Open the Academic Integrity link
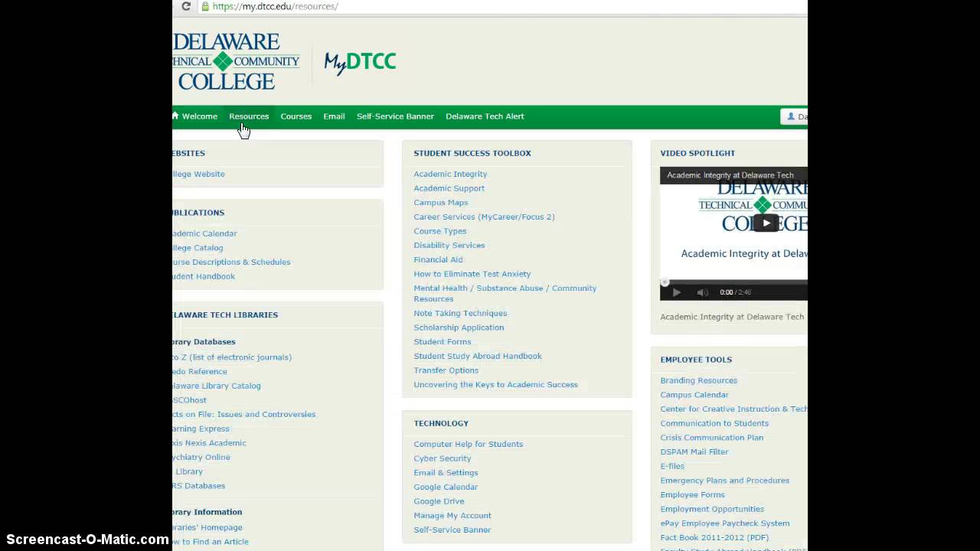Image resolution: width=980 pixels, height=551 pixels. (450, 174)
